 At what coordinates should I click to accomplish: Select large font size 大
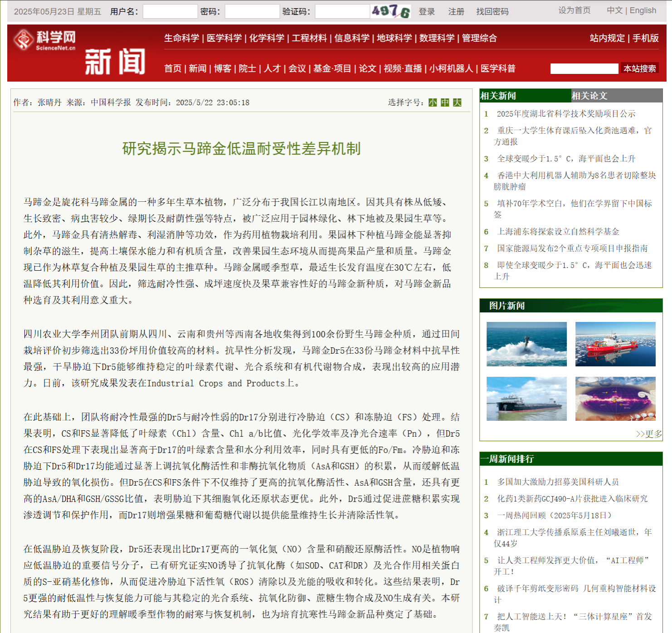tap(457, 102)
